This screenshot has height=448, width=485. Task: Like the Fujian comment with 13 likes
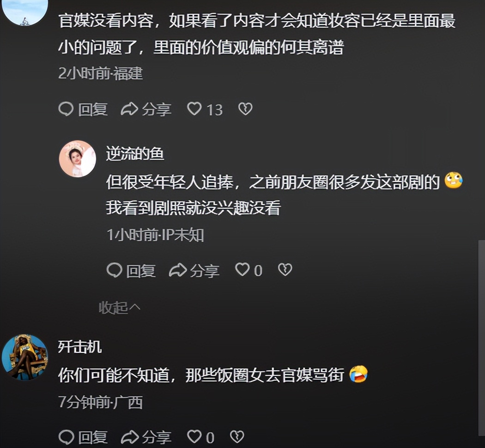[x=194, y=109]
